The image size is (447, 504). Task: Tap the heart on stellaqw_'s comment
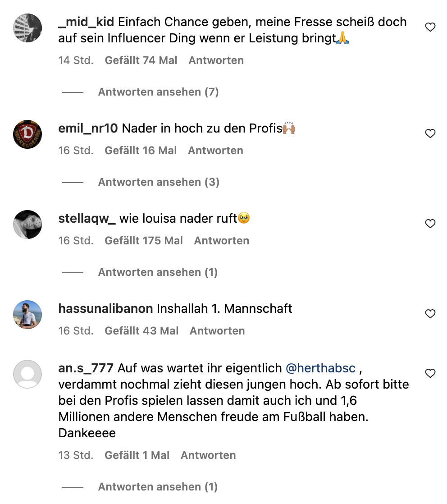click(x=430, y=224)
